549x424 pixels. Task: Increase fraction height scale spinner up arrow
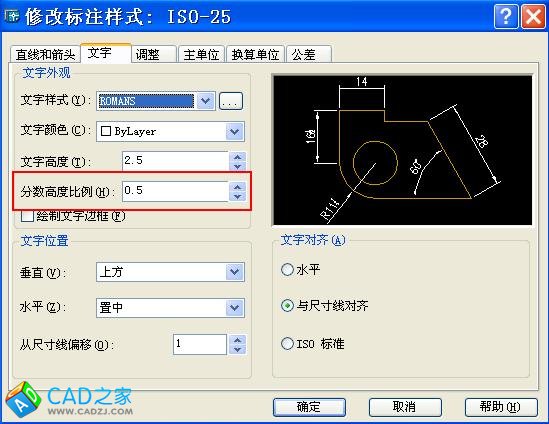(238, 187)
